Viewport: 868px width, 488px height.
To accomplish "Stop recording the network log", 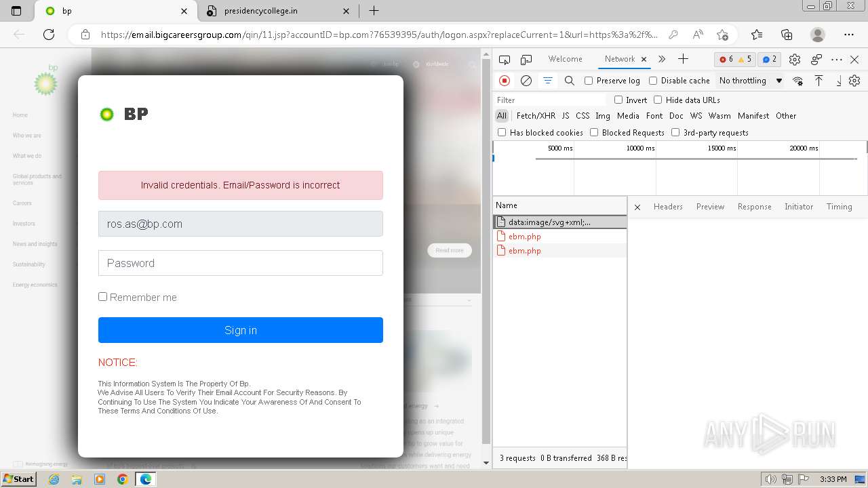I will 505,81.
